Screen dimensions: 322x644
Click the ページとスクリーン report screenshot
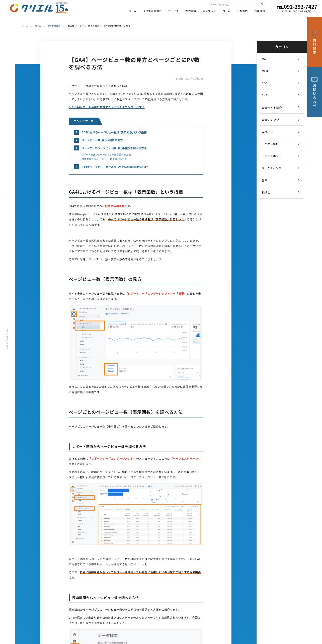pyautogui.click(x=136, y=514)
